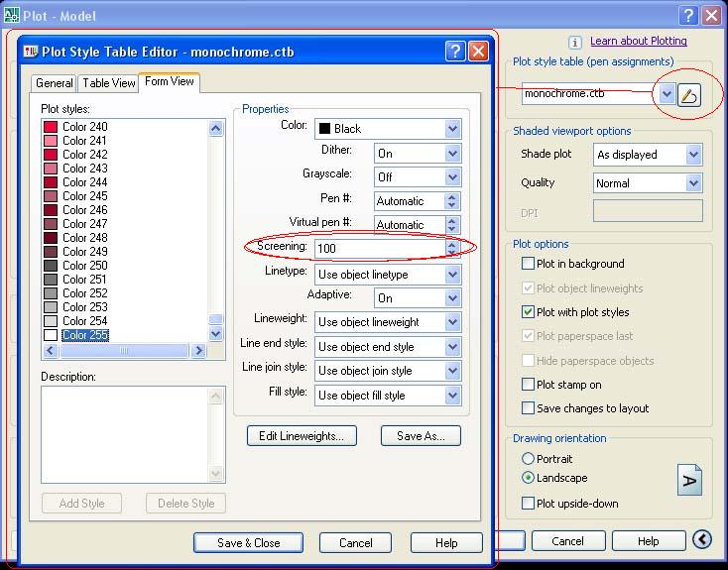Open the Grayscale dropdown set to Off
The height and width of the screenshot is (570, 728).
tap(418, 177)
